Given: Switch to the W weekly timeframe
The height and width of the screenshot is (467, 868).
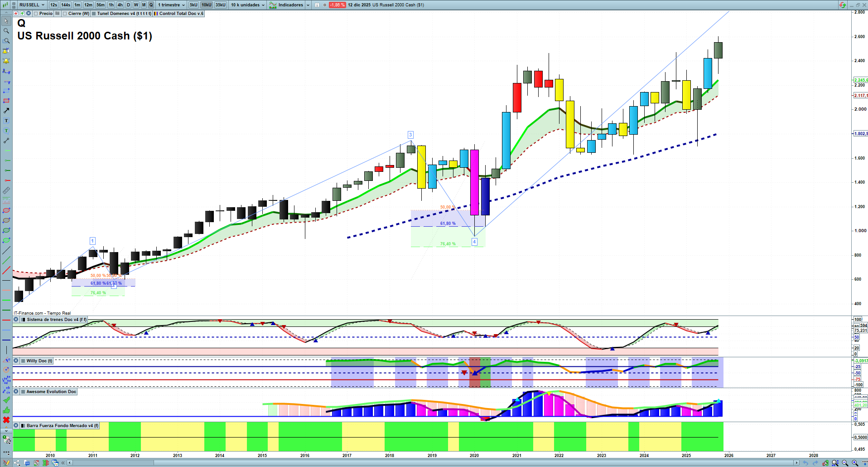Looking at the screenshot, I should coord(136,5).
